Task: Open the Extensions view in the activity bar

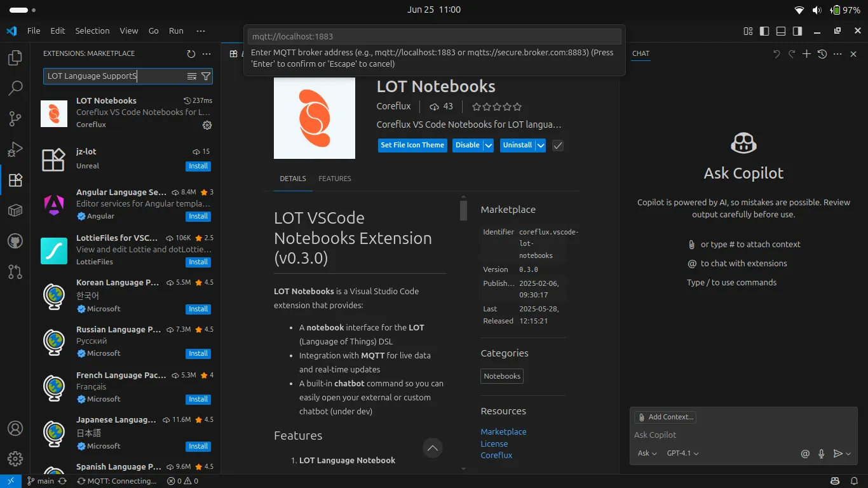Action: tap(15, 180)
